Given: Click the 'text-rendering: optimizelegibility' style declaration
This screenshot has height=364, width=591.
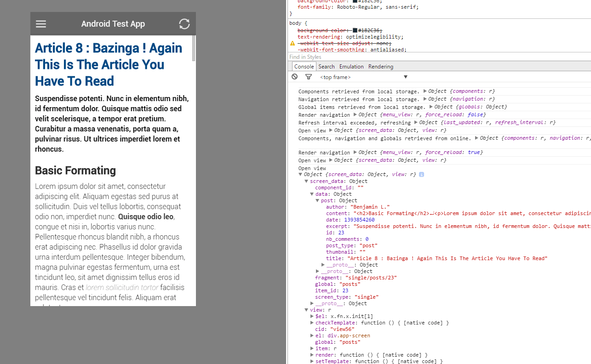Looking at the screenshot, I should pos(350,37).
